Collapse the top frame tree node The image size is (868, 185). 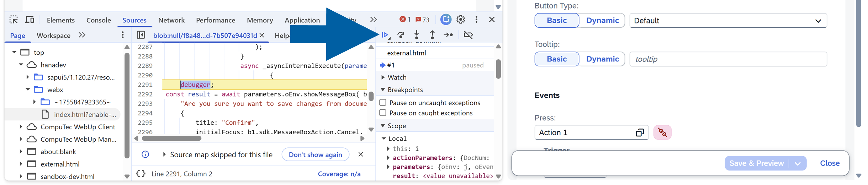coord(14,52)
